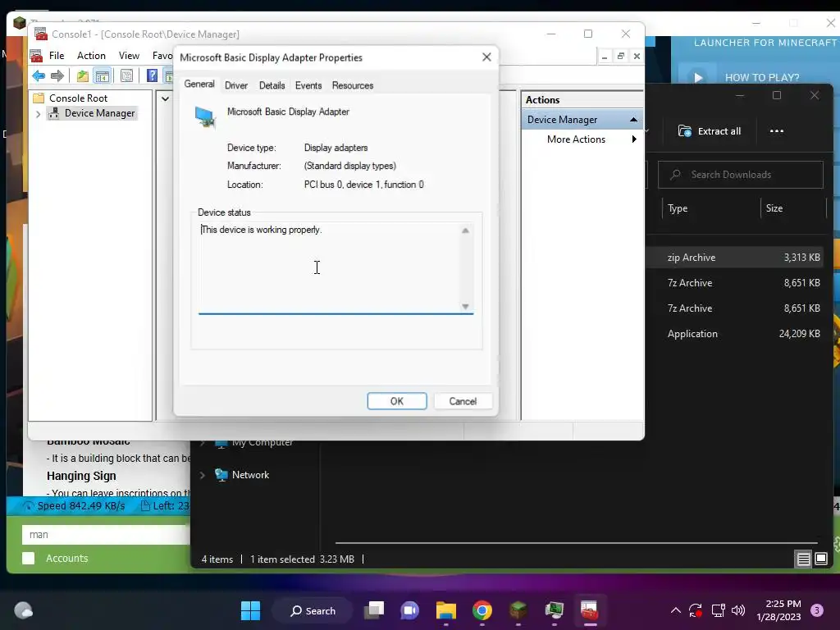
Task: Click the red toolbox console taskbar icon
Action: click(x=589, y=610)
